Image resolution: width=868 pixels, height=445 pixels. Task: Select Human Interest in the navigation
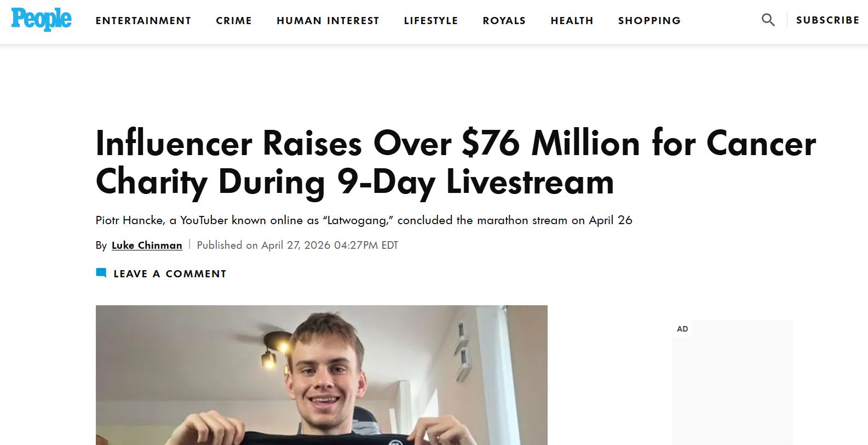pos(327,21)
